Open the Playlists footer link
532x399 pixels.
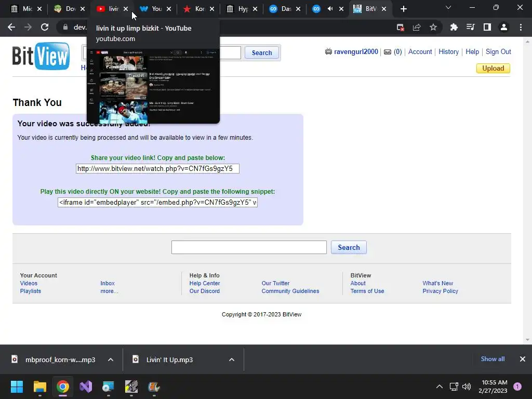tap(31, 291)
